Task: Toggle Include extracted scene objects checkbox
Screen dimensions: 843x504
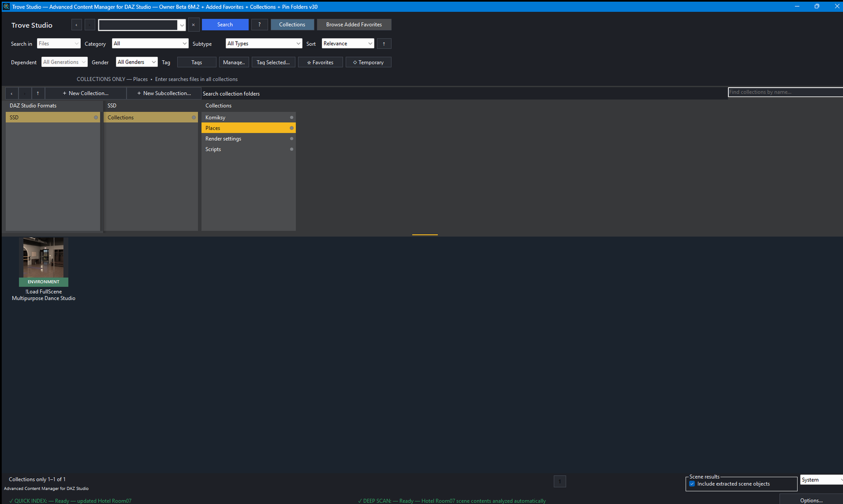Action: (x=692, y=483)
